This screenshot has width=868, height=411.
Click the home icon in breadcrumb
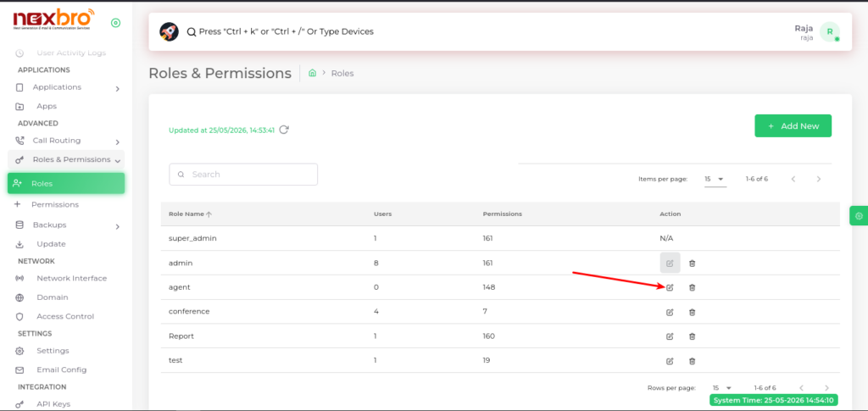click(312, 73)
